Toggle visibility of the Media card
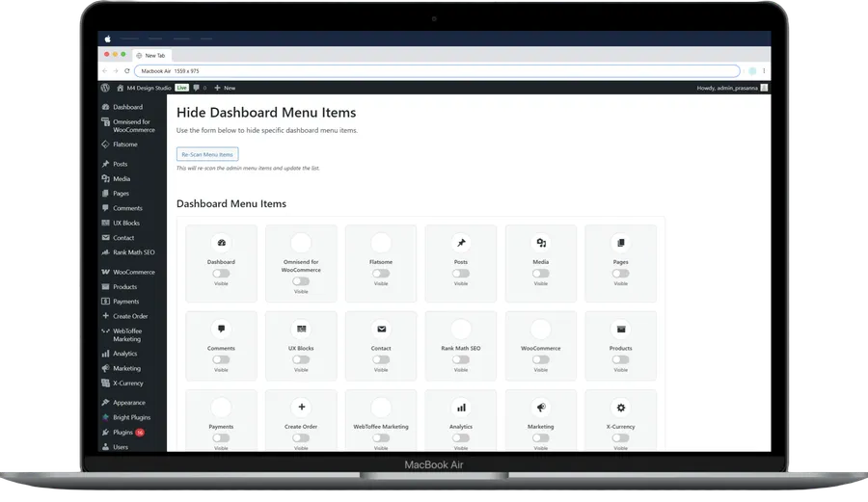The image size is (868, 502). [541, 273]
